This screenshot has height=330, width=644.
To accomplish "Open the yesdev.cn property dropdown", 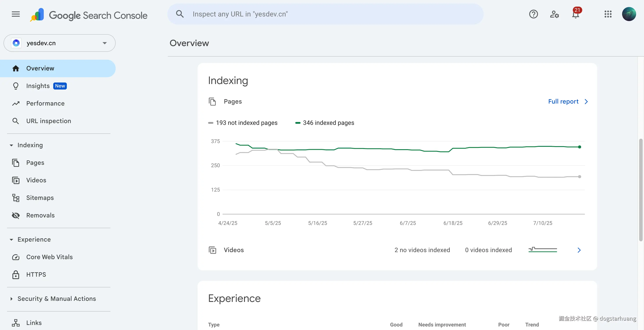I will (60, 43).
